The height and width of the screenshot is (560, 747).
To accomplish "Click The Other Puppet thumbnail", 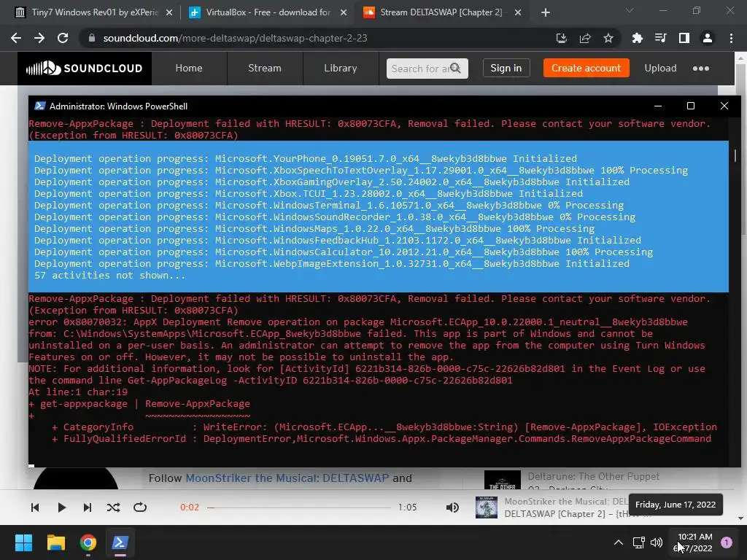I will (502, 480).
